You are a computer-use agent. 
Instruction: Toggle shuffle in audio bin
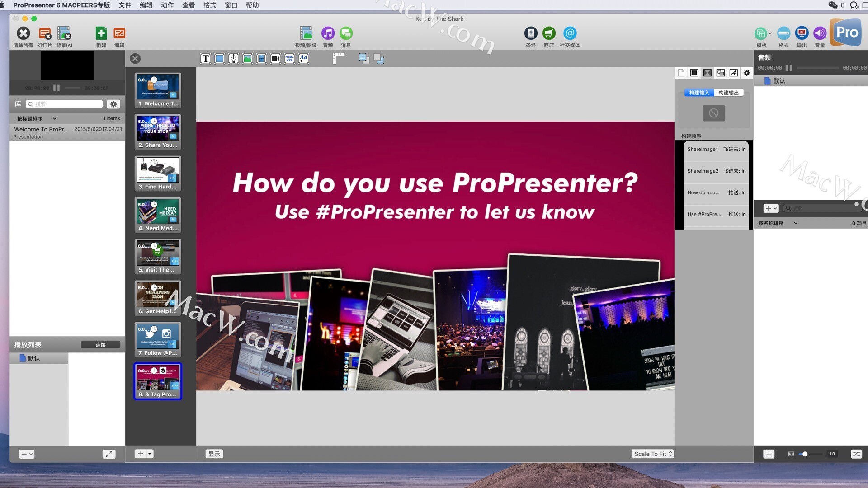click(856, 454)
